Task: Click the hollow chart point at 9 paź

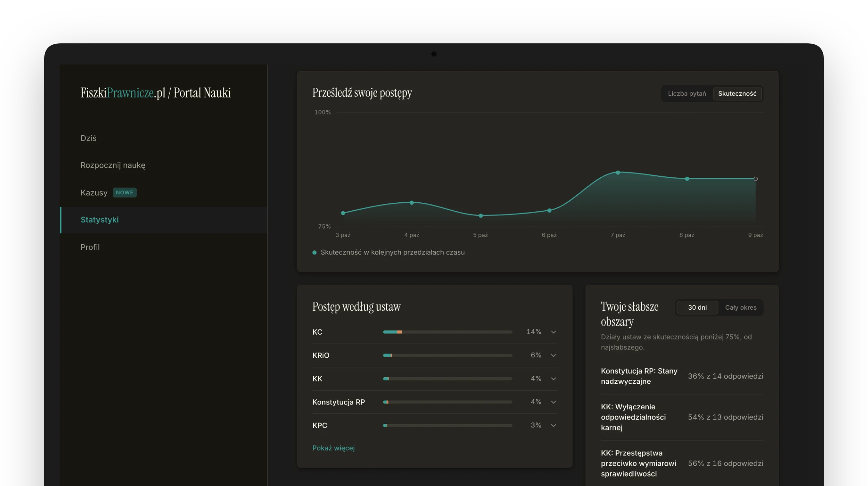Action: pos(756,179)
